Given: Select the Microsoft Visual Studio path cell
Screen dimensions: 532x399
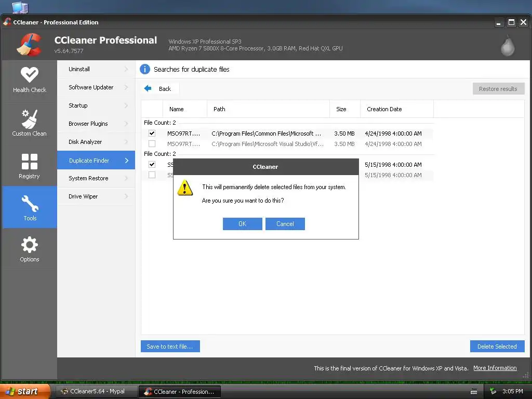Looking at the screenshot, I should (268, 144).
